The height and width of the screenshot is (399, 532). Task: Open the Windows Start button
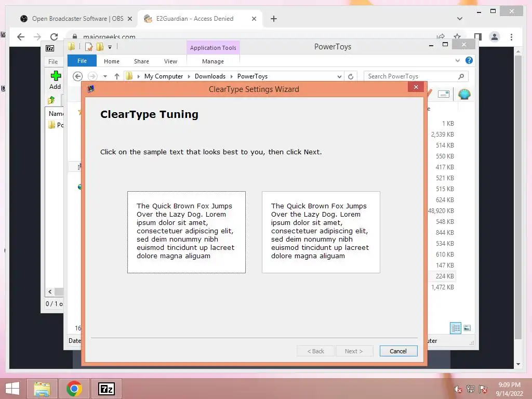click(13, 389)
